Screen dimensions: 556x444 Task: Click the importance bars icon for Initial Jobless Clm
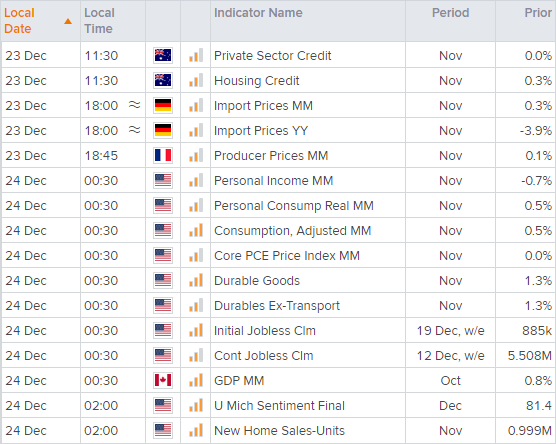click(x=196, y=330)
